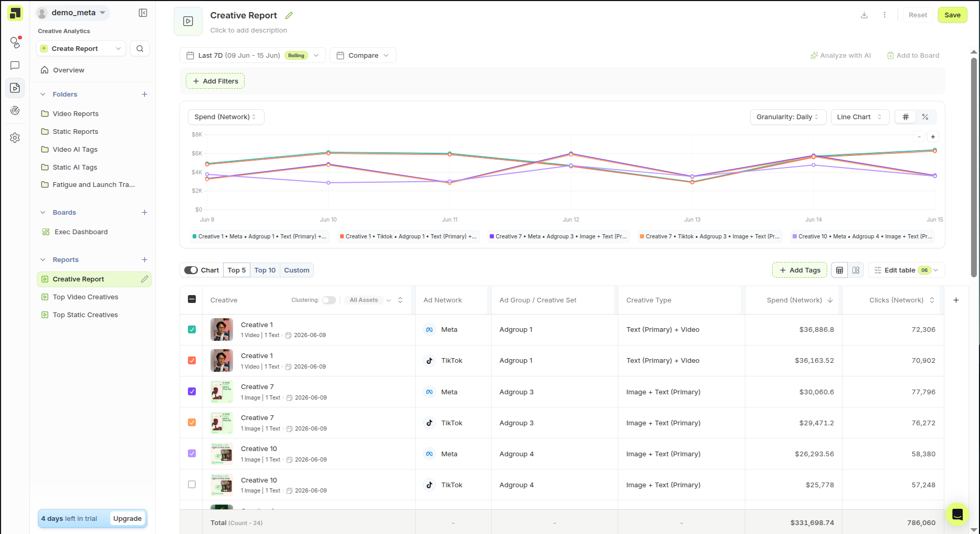Switch chart to absolute number mode
This screenshot has height=534, width=980.
(905, 117)
